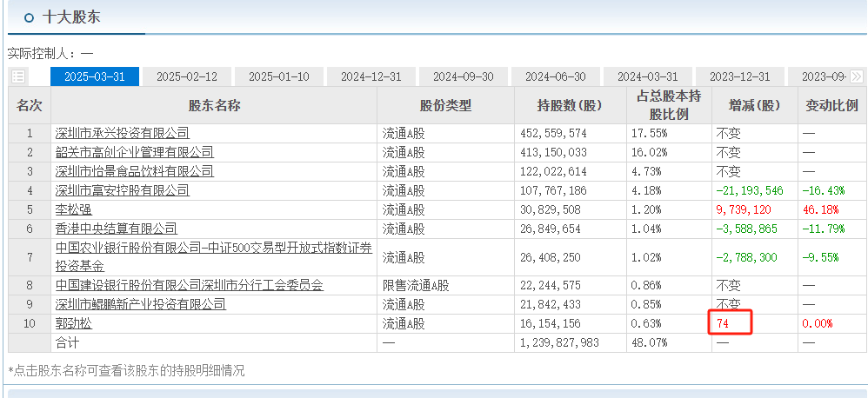Open shareholder 深圳市鲲鹏新产业投资有限公司 details

(141, 304)
